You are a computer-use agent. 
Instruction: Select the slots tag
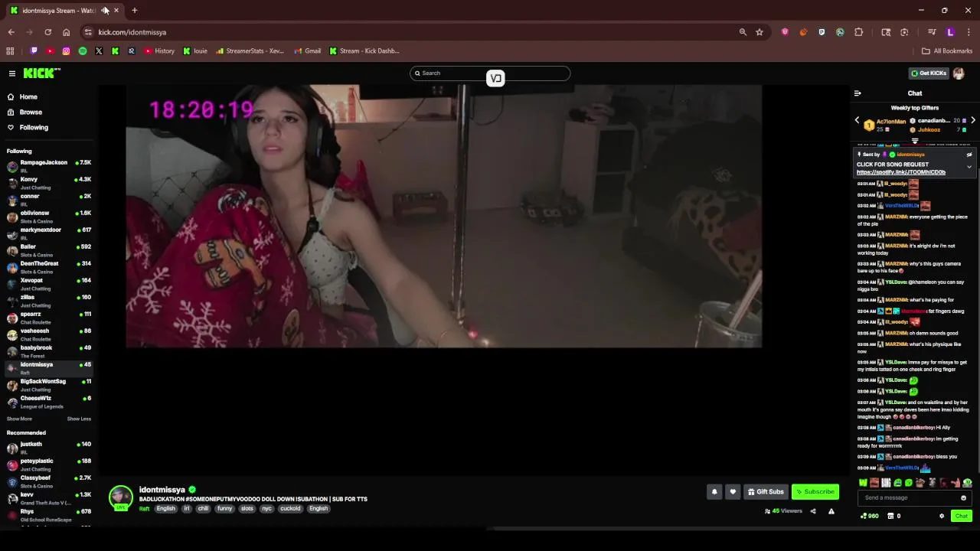247,509
